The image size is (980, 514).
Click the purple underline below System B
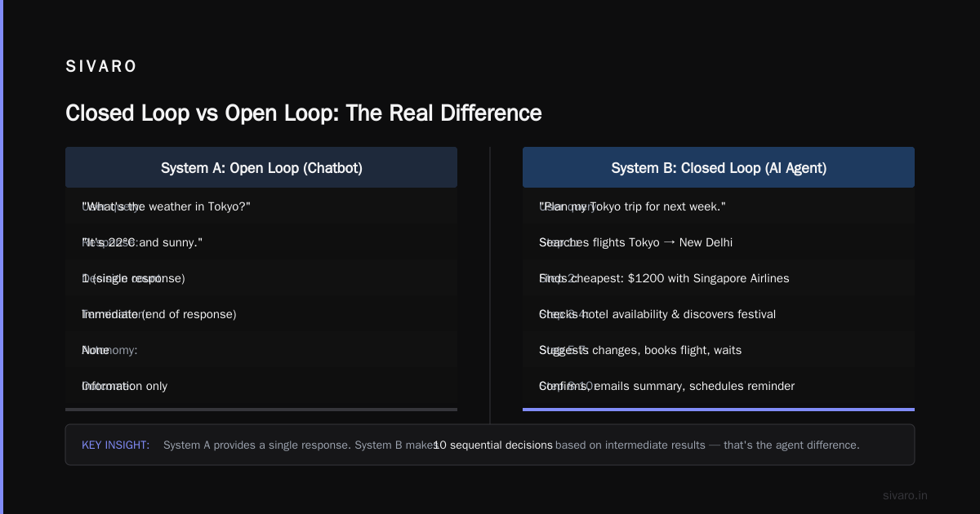tap(719, 410)
